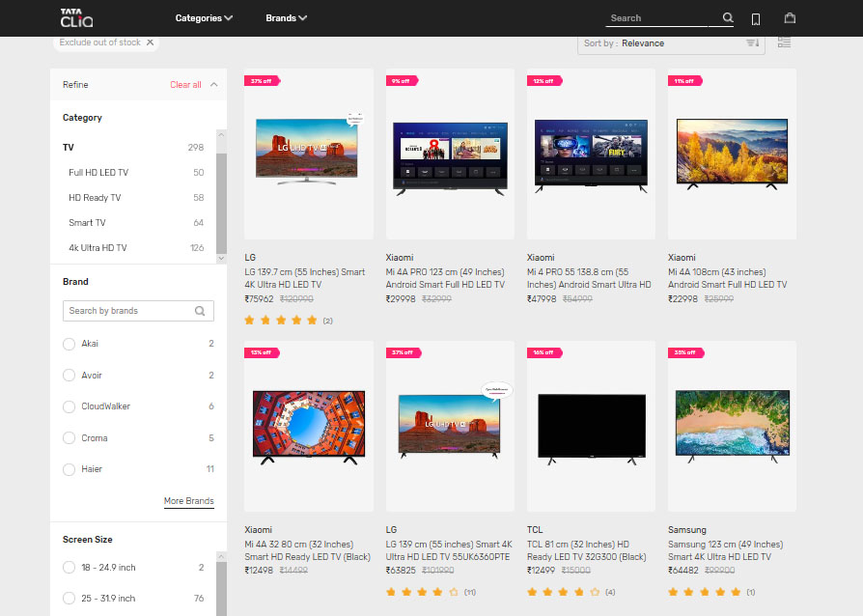The width and height of the screenshot is (863, 616).
Task: Open the Tata CLiQ home logo
Action: (x=76, y=18)
